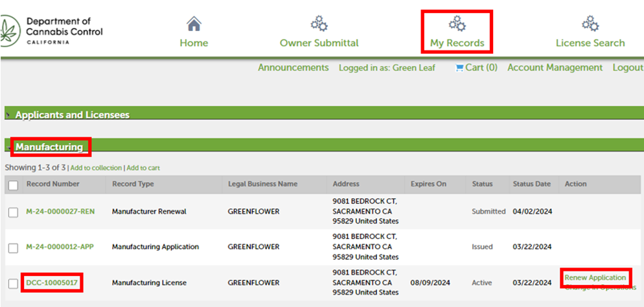Click 'Showing 1-3 of 3' text

click(x=36, y=168)
